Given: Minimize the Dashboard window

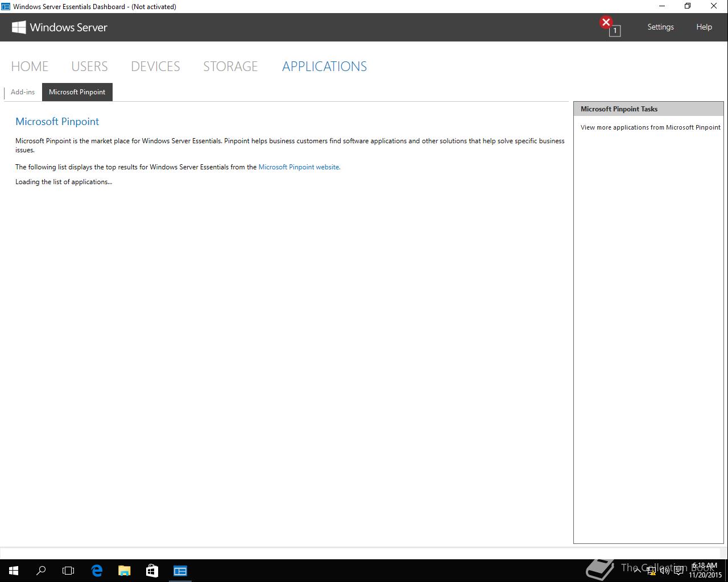Looking at the screenshot, I should pyautogui.click(x=662, y=6).
